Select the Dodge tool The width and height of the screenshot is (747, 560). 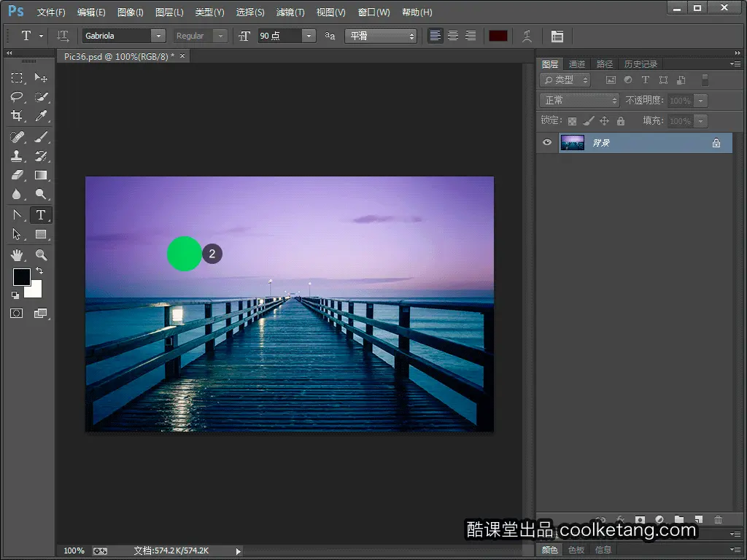(x=41, y=194)
